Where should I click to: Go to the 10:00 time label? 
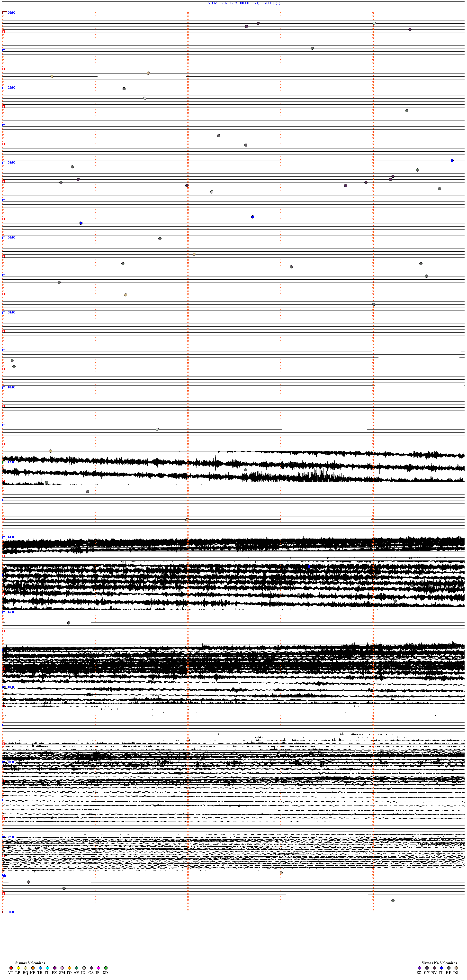click(11, 387)
